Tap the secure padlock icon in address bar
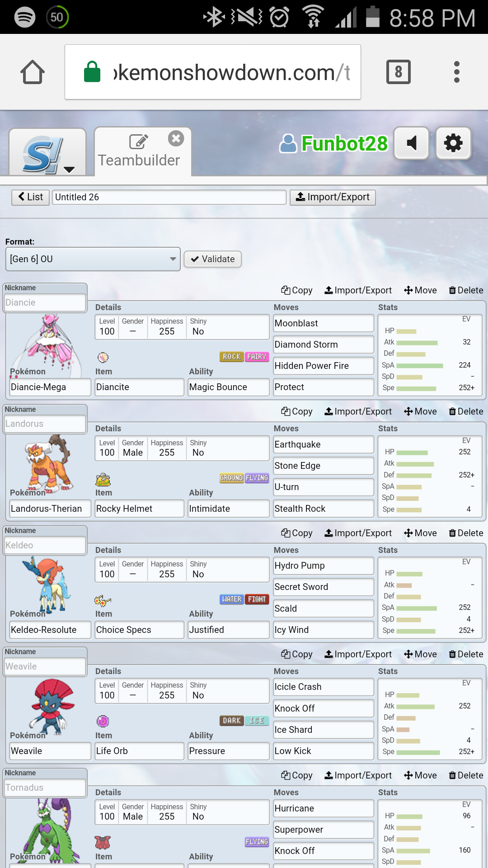Screen dimensions: 488x868 [x=92, y=72]
